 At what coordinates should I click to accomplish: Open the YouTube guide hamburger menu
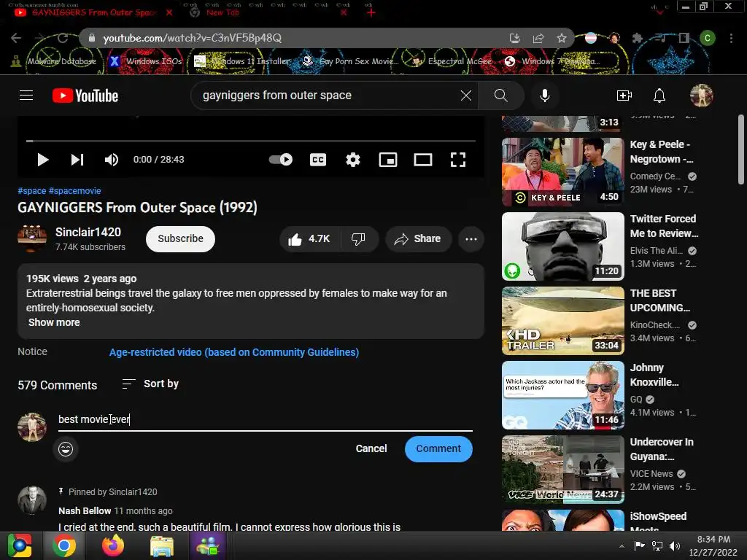(26, 96)
